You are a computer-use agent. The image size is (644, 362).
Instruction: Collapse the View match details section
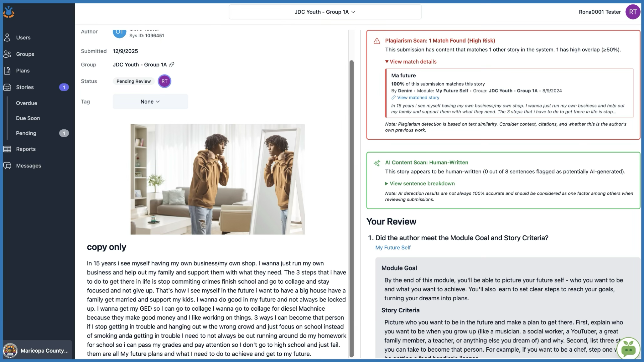(x=411, y=62)
